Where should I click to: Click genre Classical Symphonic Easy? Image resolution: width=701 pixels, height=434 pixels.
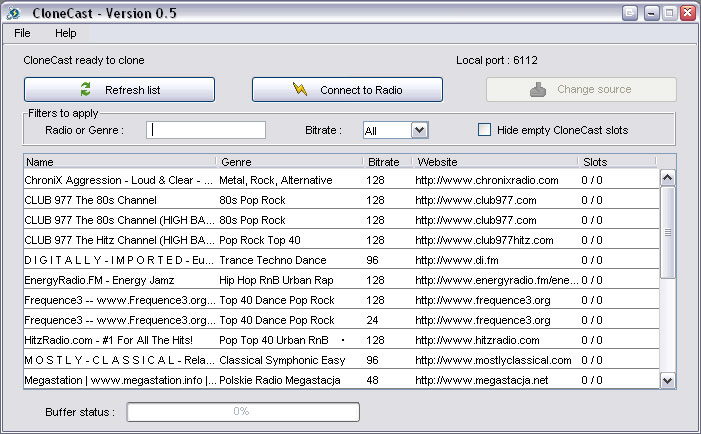pos(282,360)
